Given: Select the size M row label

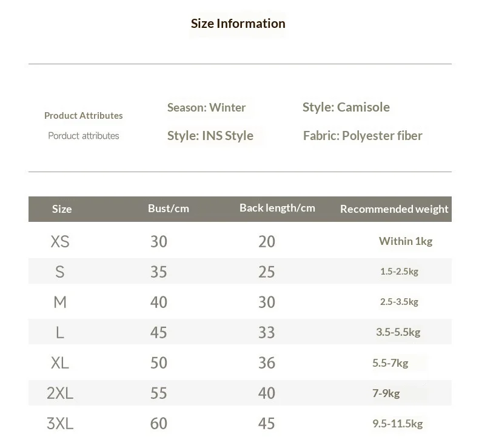Looking at the screenshot, I should pos(60,302).
